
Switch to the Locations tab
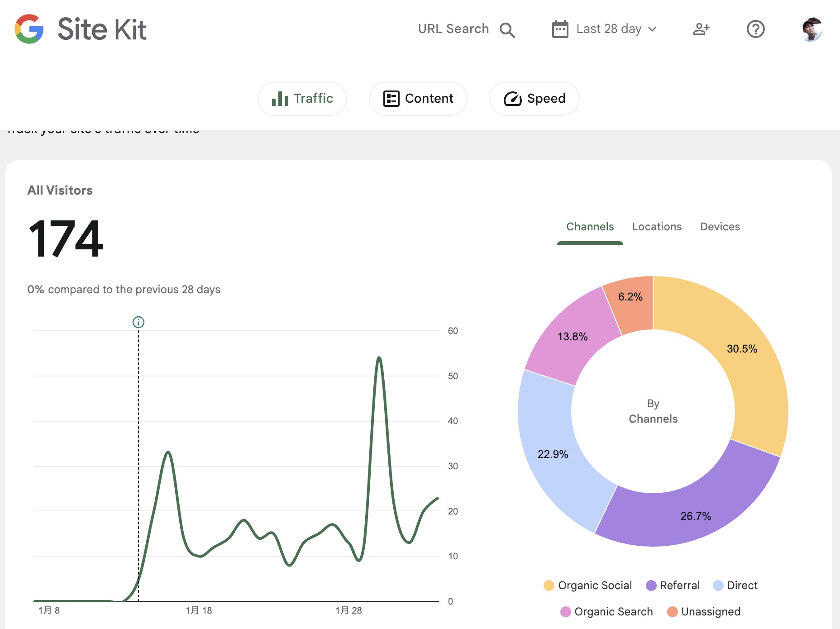pyautogui.click(x=657, y=227)
